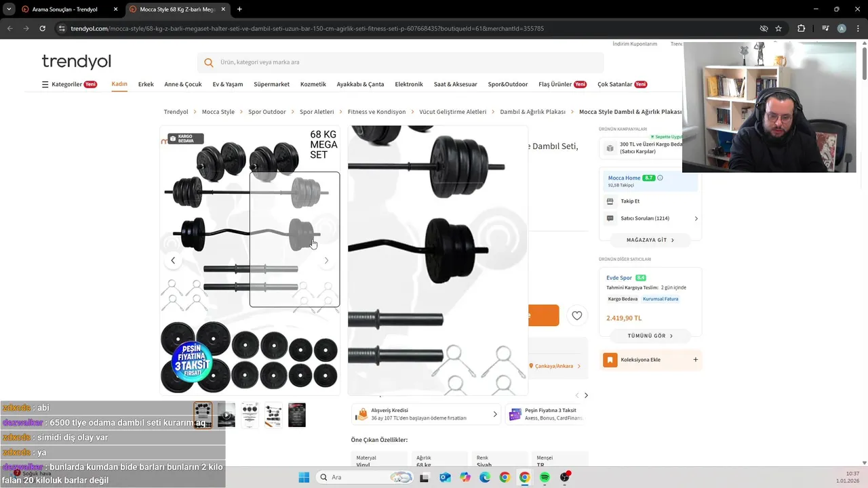Open the Alışveriş Kredisi card chevron

pos(494,414)
